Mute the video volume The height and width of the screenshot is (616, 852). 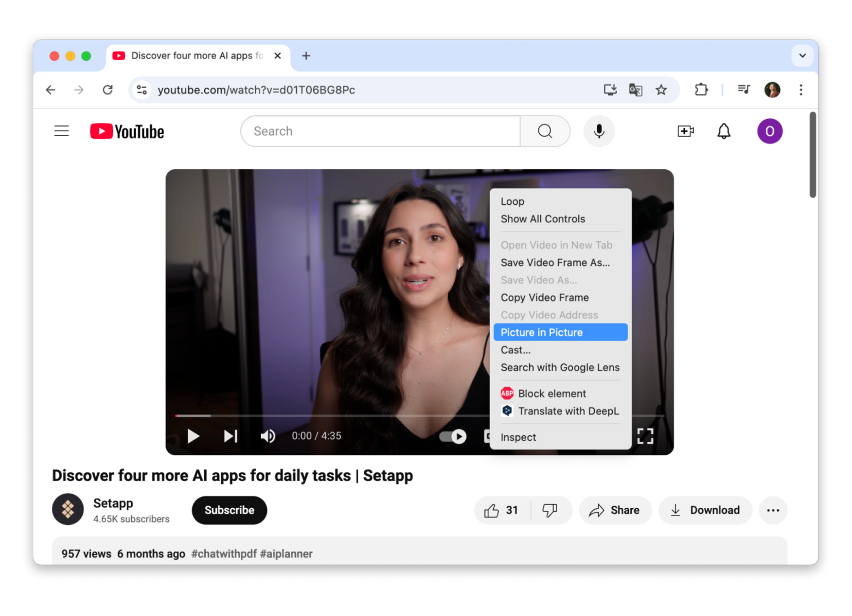tap(268, 436)
